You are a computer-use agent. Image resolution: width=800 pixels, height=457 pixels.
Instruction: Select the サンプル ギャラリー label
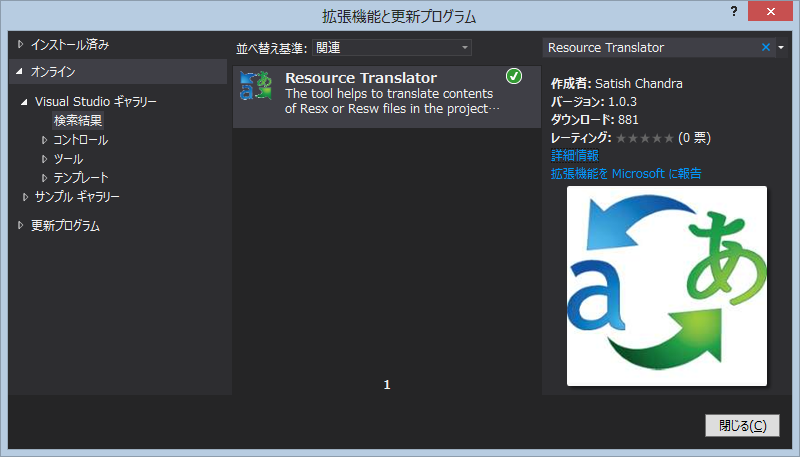tap(77, 197)
